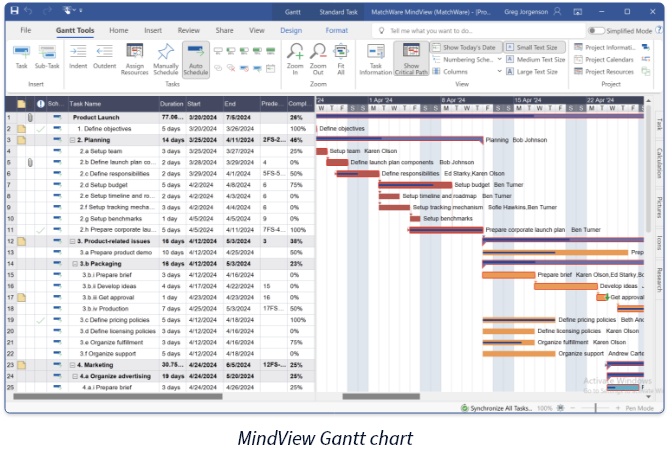The height and width of the screenshot is (453, 669).
Task: Select the 2.d Setup budget task name
Action: point(104,185)
